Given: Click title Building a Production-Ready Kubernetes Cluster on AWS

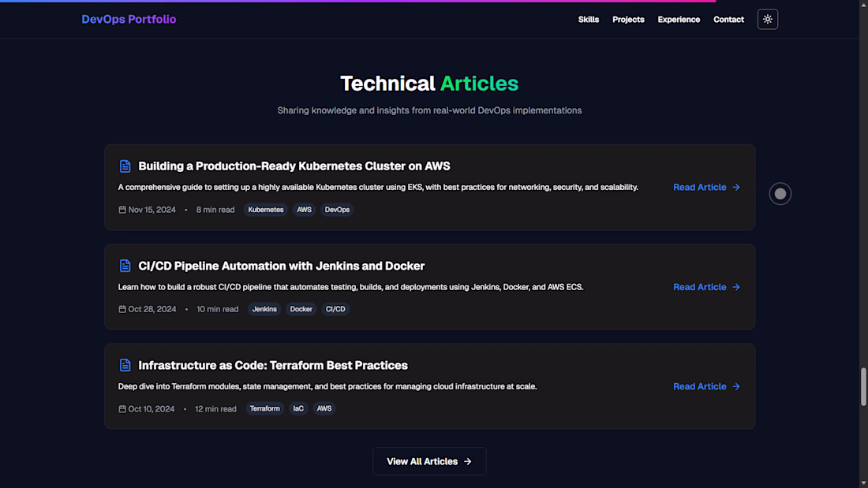Looking at the screenshot, I should [294, 166].
